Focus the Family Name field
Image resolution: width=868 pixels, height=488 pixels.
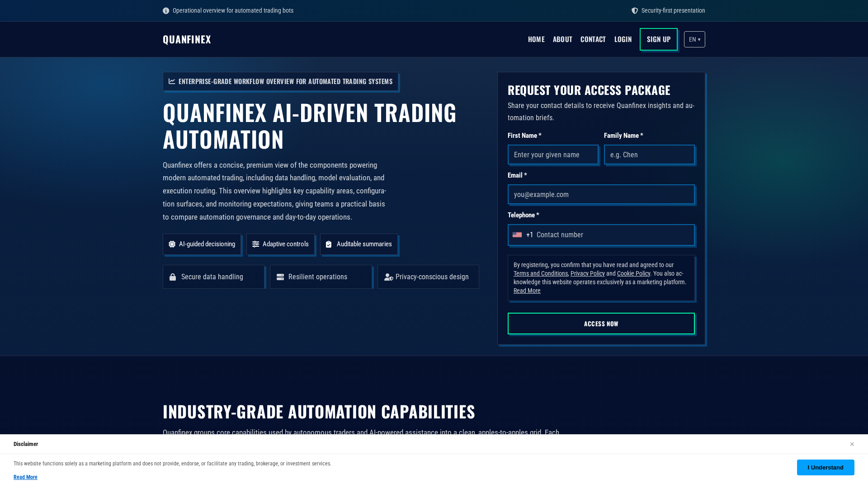click(649, 155)
